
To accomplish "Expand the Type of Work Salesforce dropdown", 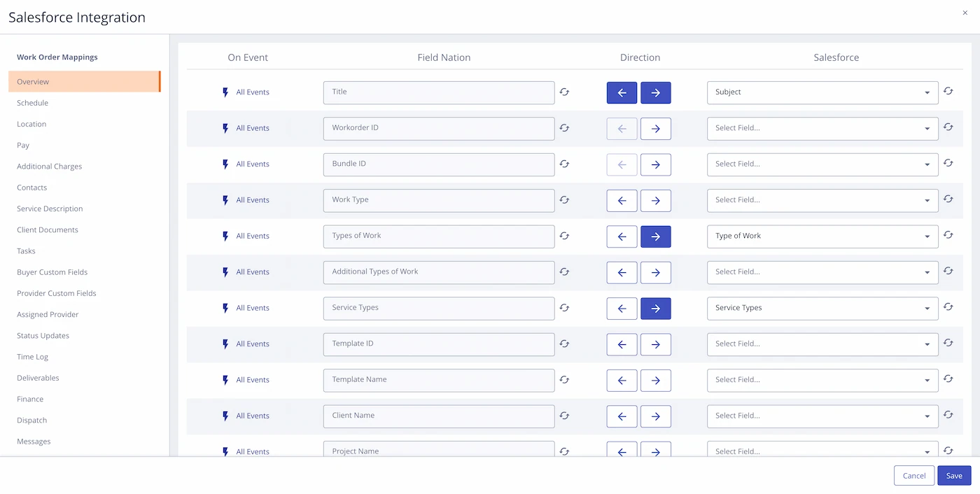I will point(822,237).
